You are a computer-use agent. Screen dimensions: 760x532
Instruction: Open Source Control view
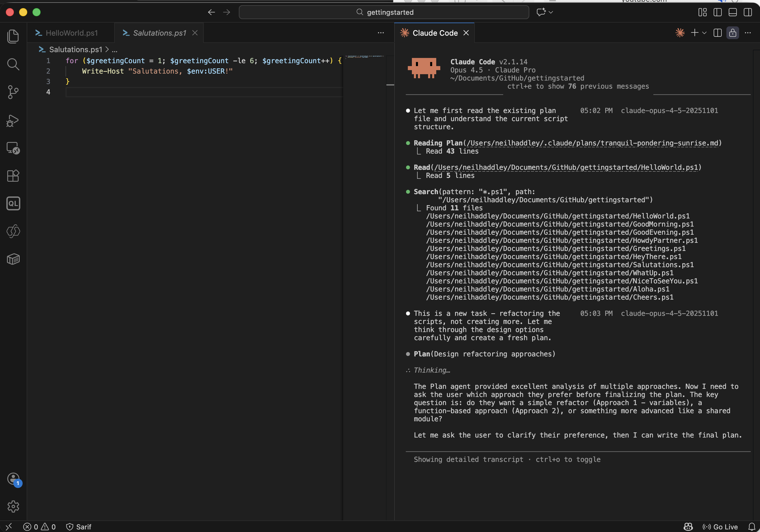coord(13,92)
